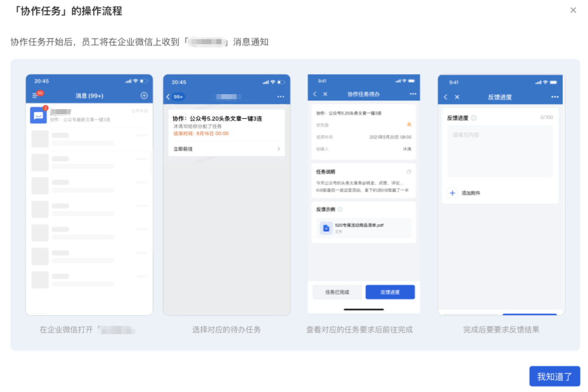Tap the X icon on 反馈进度 screen
Viewport: 588px width, 392px height.
pyautogui.click(x=457, y=97)
